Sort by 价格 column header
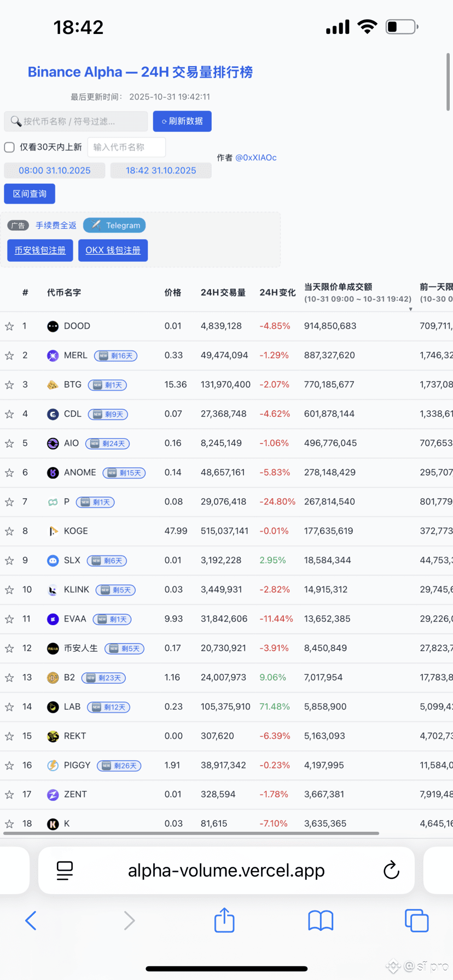This screenshot has height=980, width=453. tap(173, 293)
